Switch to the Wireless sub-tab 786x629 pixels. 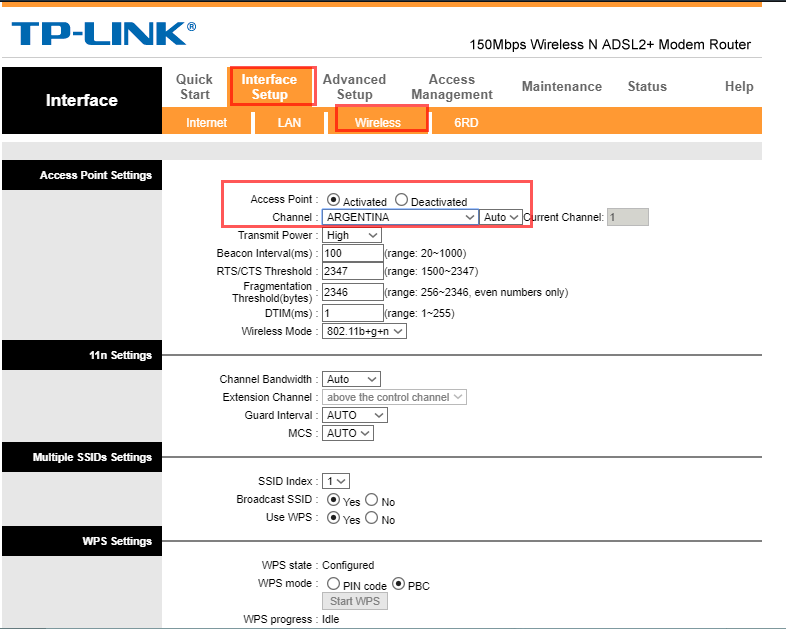(378, 122)
